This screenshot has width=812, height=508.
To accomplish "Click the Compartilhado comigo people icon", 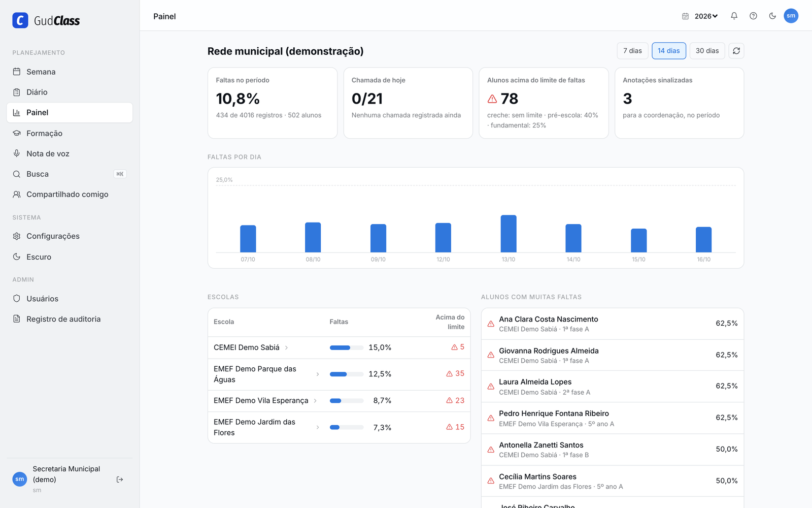I will 17,194.
